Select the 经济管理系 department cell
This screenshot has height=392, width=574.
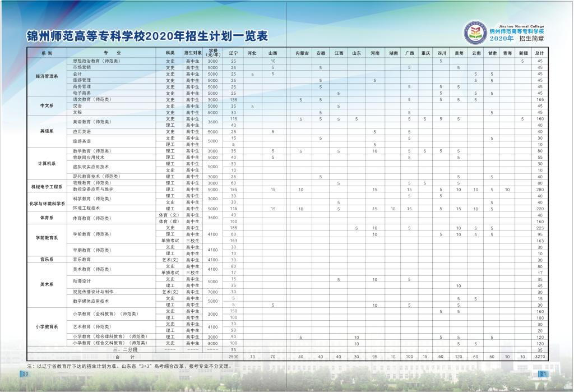(x=47, y=76)
